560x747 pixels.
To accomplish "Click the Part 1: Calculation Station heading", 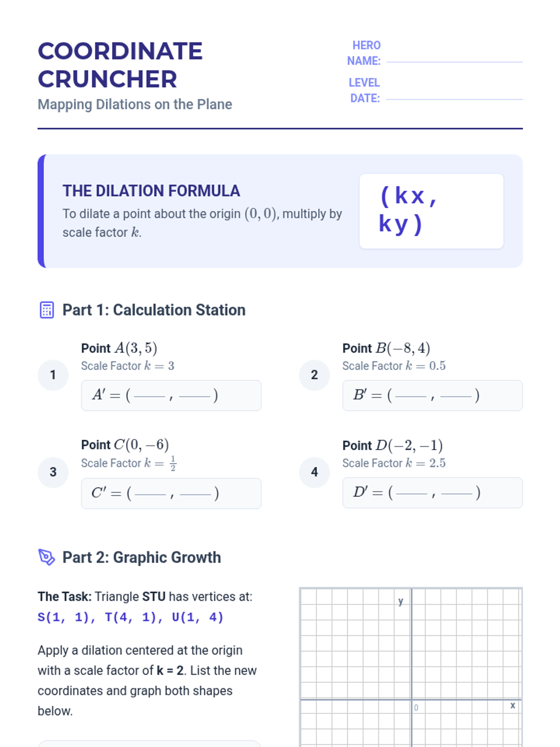I will tap(154, 310).
